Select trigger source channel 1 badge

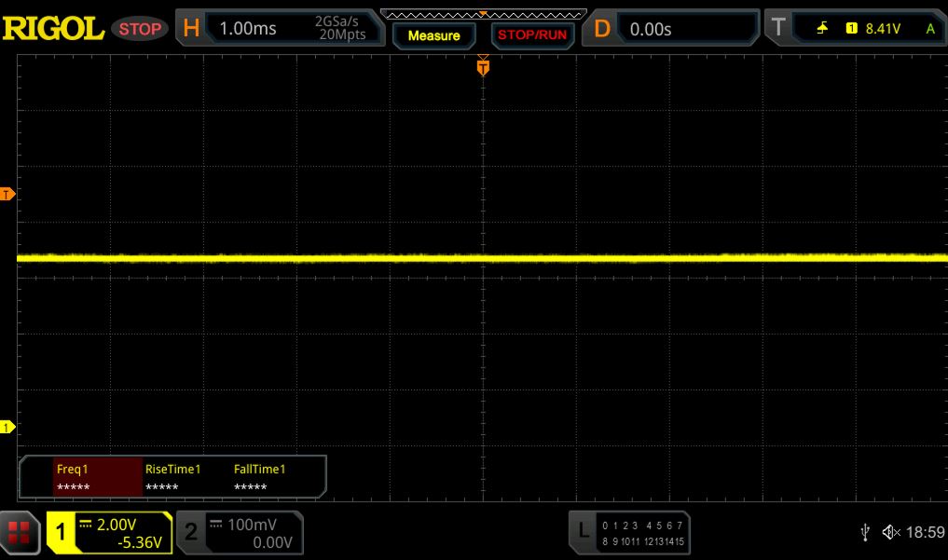point(851,28)
